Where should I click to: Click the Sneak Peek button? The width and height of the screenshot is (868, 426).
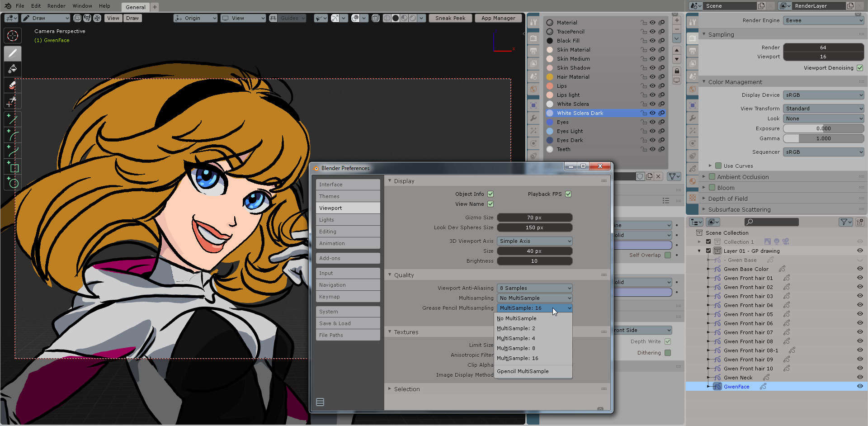[450, 18]
